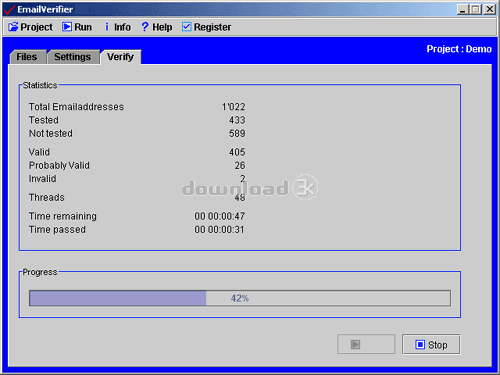
Task: Click the blue square icon on Stop button
Action: 420,344
